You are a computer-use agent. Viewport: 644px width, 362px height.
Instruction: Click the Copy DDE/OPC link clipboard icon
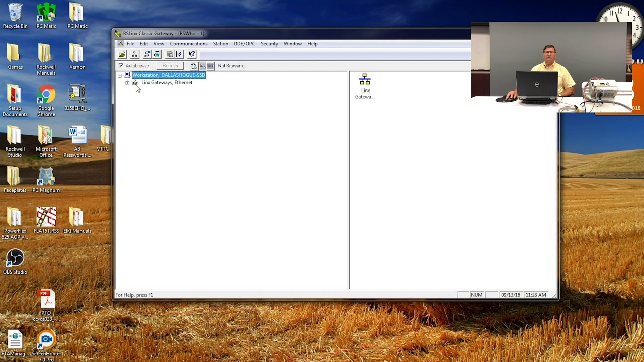click(x=170, y=54)
